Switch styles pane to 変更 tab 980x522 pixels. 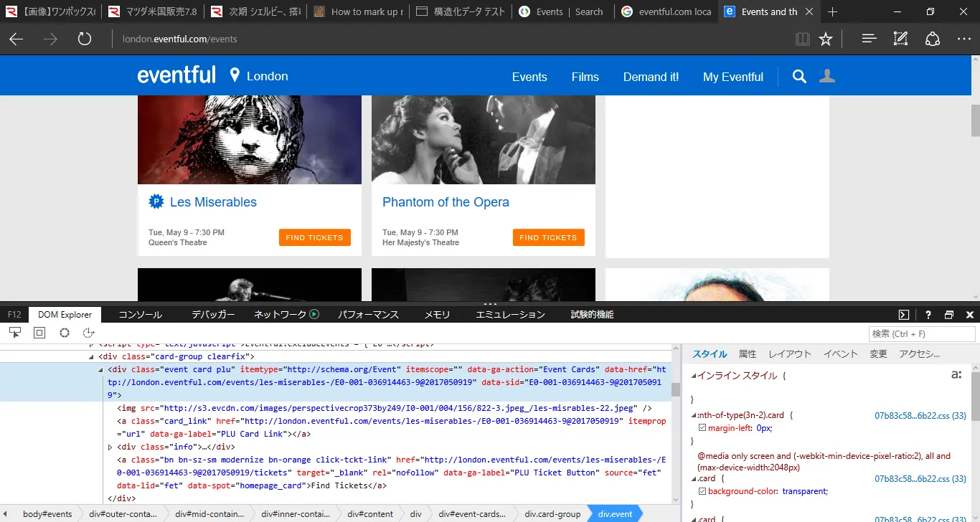pos(878,354)
